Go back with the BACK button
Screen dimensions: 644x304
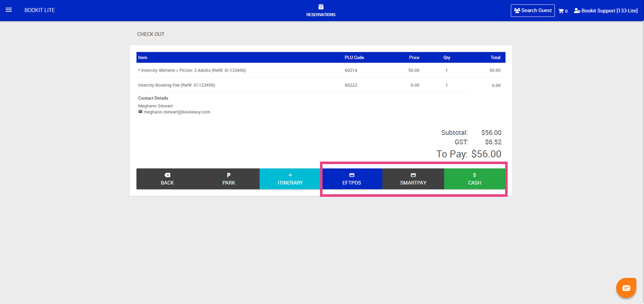click(167, 179)
